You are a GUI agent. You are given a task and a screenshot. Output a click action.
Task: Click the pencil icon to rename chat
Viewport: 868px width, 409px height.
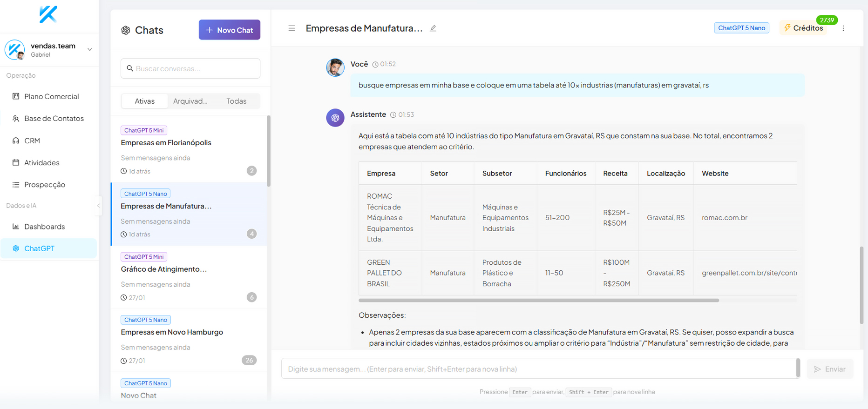tap(433, 28)
